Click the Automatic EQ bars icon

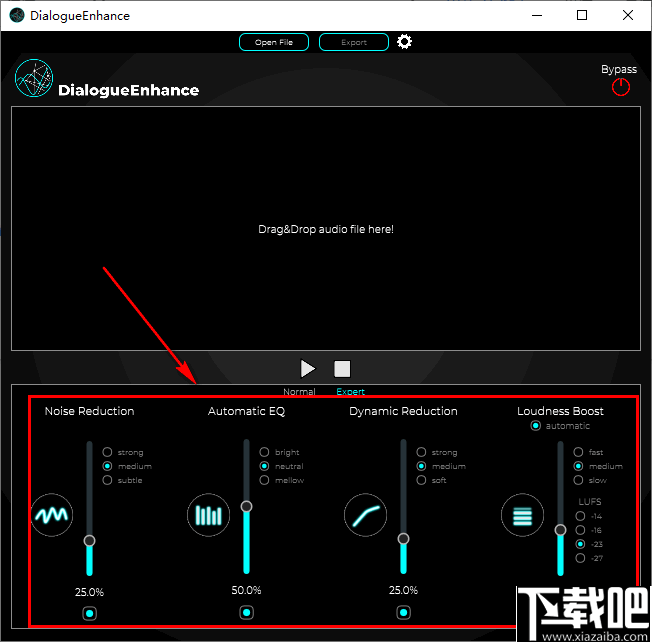(208, 515)
